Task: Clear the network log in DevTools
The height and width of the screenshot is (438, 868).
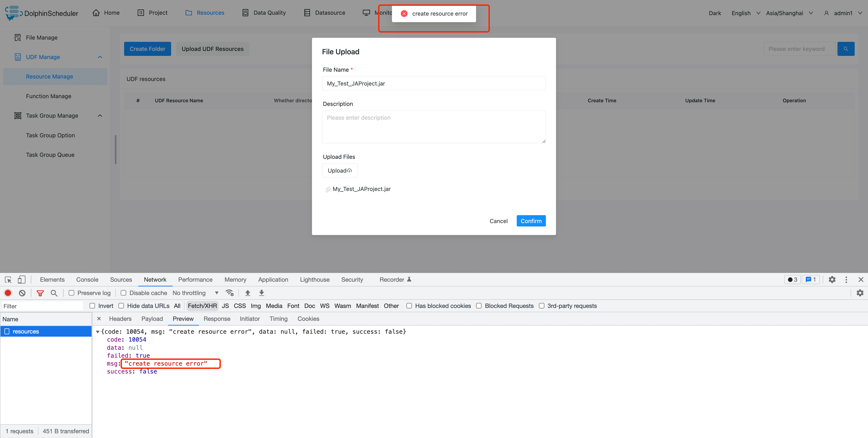Action: pyautogui.click(x=22, y=293)
